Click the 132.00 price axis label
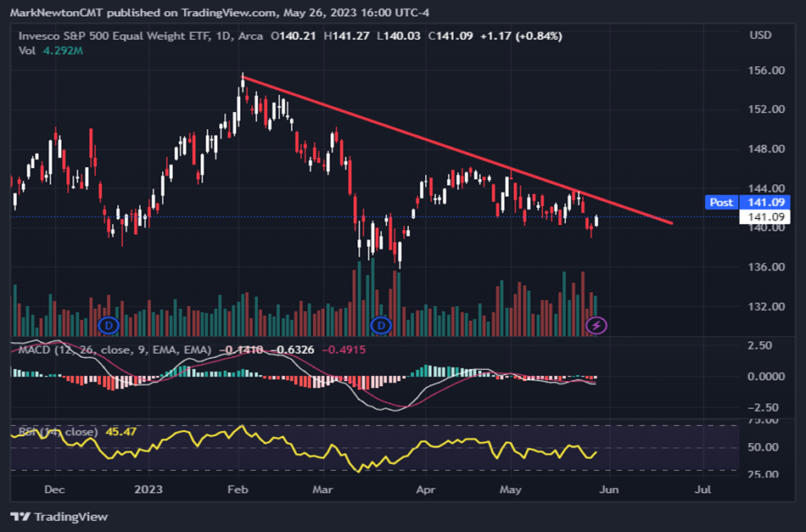 766,307
